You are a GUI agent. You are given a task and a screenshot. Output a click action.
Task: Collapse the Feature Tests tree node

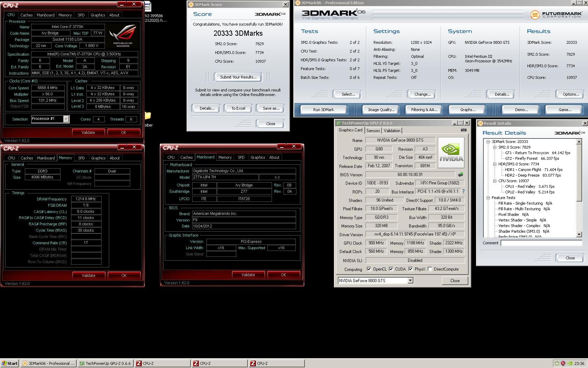click(x=488, y=198)
